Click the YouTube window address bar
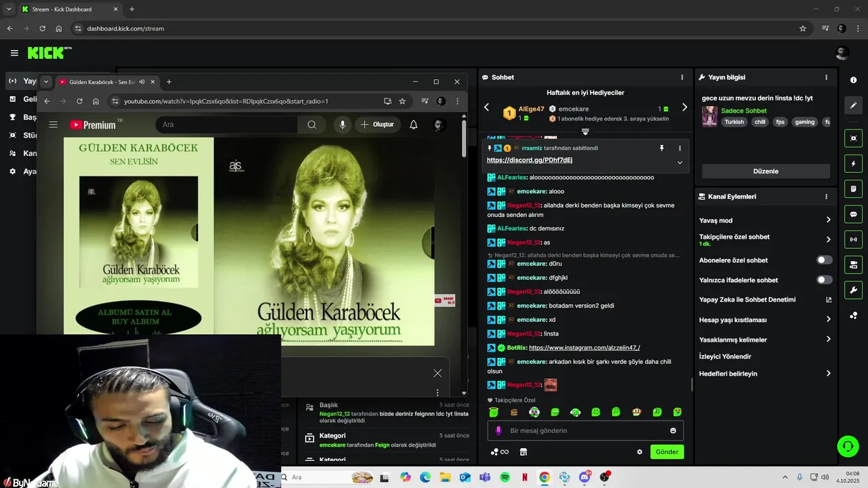Image resolution: width=868 pixels, height=488 pixels. pyautogui.click(x=251, y=101)
